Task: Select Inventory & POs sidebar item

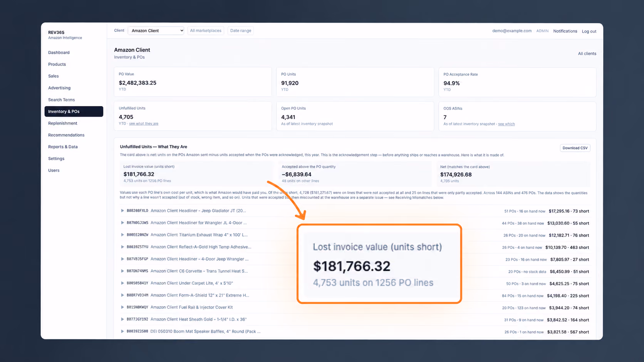Action: (74, 112)
